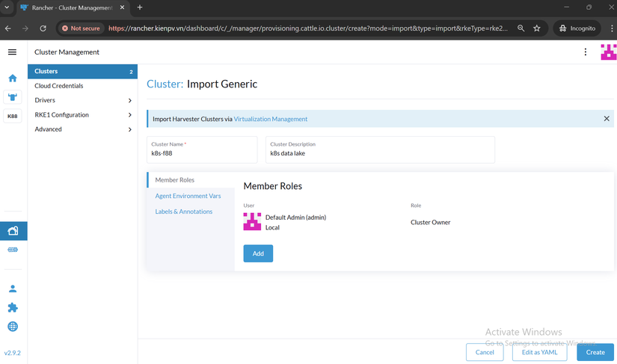Cancel the cluster import
Screen dimensions: 617x364
pyautogui.click(x=485, y=352)
